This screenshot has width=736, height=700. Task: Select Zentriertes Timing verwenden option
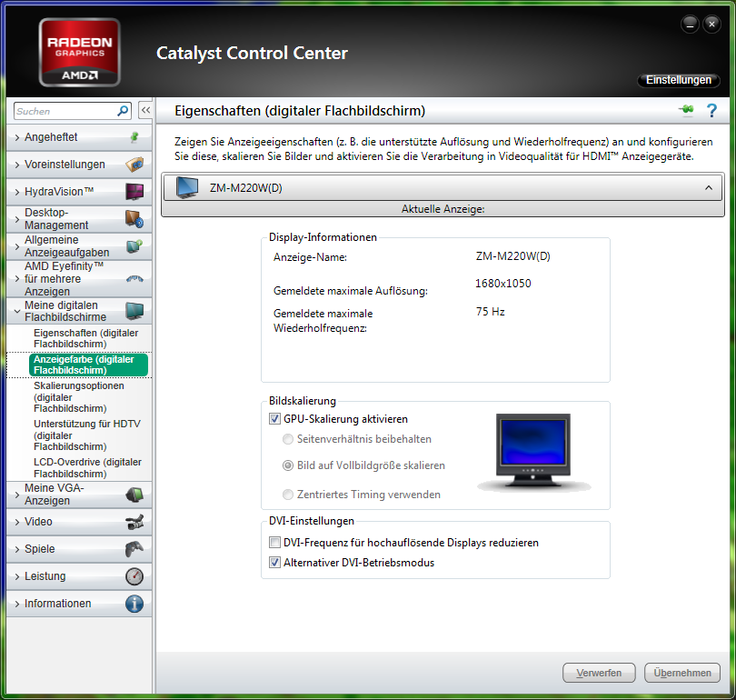click(288, 495)
